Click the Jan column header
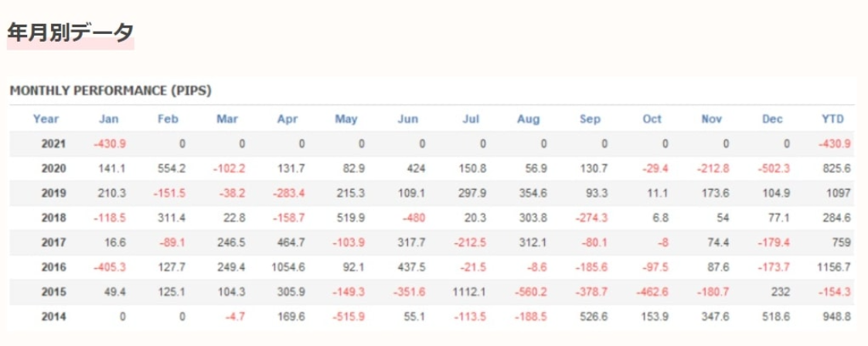868x346 pixels. (x=109, y=119)
